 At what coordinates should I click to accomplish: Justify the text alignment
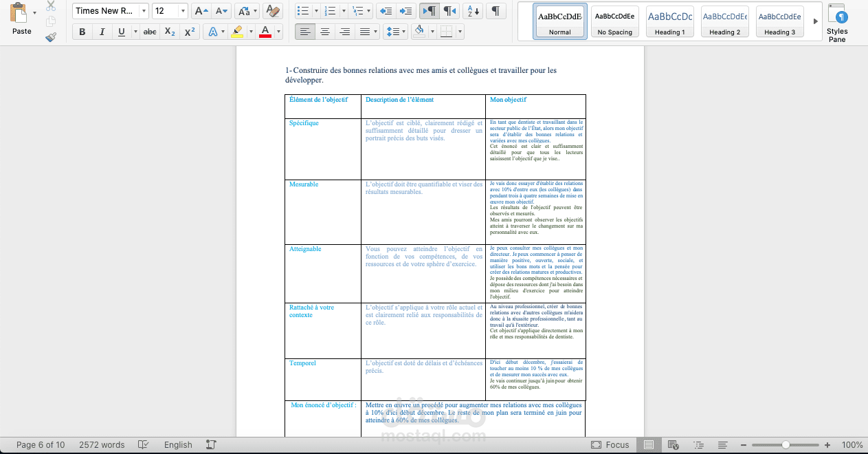pyautogui.click(x=364, y=32)
